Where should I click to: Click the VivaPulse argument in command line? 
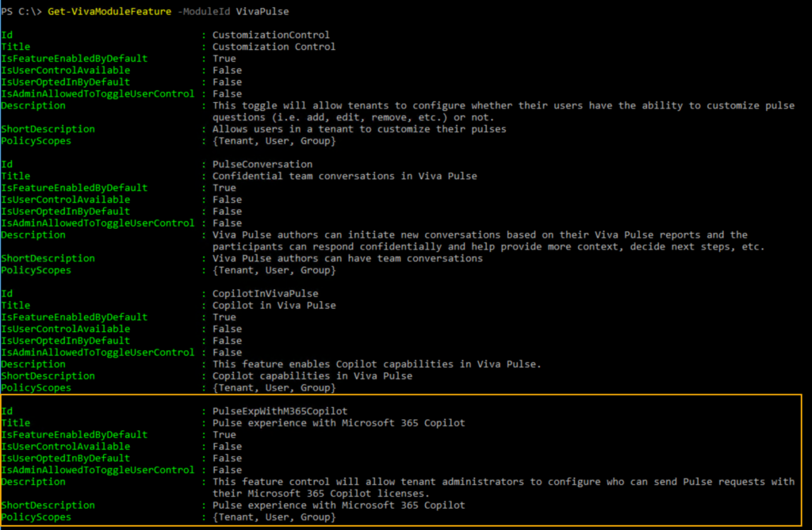click(x=262, y=11)
